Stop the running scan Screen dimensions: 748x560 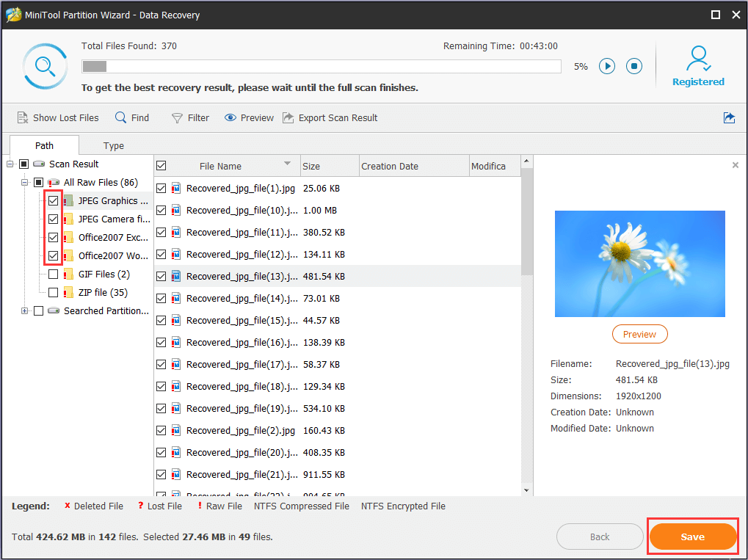(633, 66)
